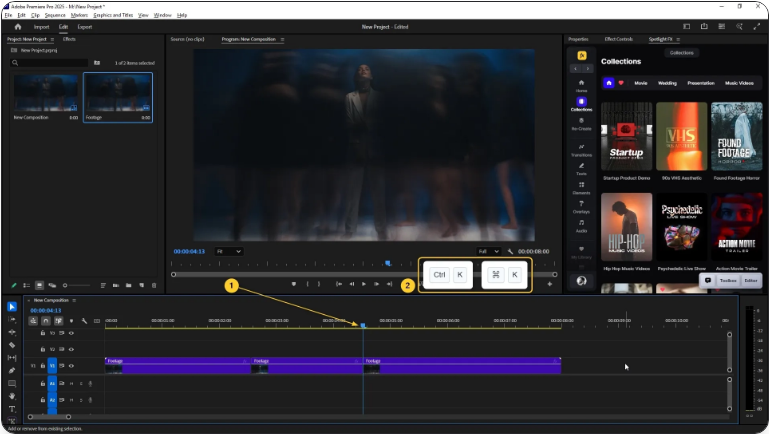Toggle snap in timeline
Viewport: 769px width, 434px height.
click(47, 321)
